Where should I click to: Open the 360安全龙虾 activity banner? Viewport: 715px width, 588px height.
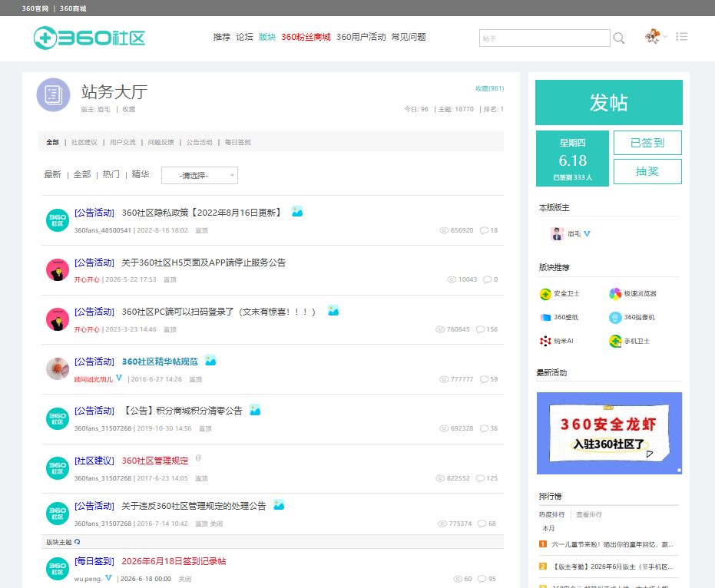pos(609,433)
